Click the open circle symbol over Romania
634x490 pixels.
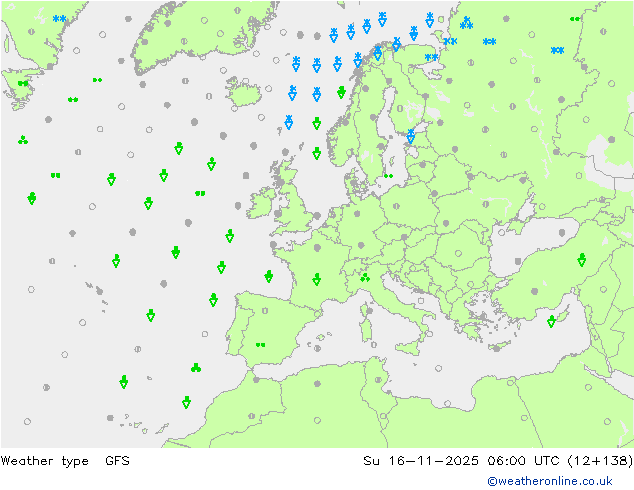point(458,253)
